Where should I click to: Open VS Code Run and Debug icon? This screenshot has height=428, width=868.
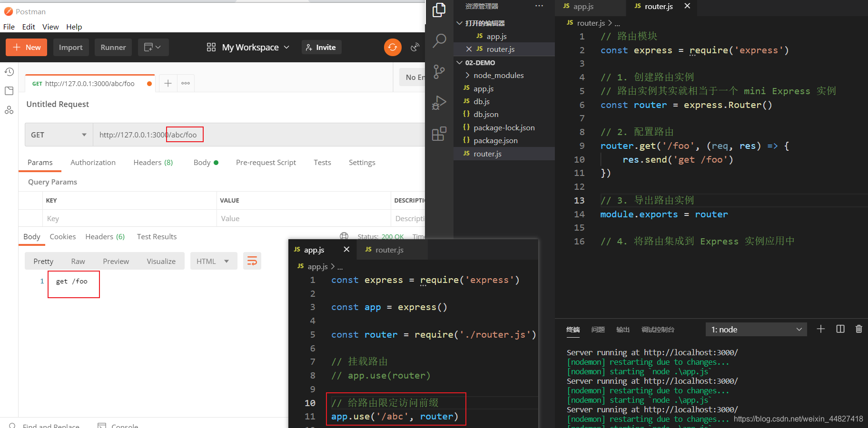tap(439, 103)
